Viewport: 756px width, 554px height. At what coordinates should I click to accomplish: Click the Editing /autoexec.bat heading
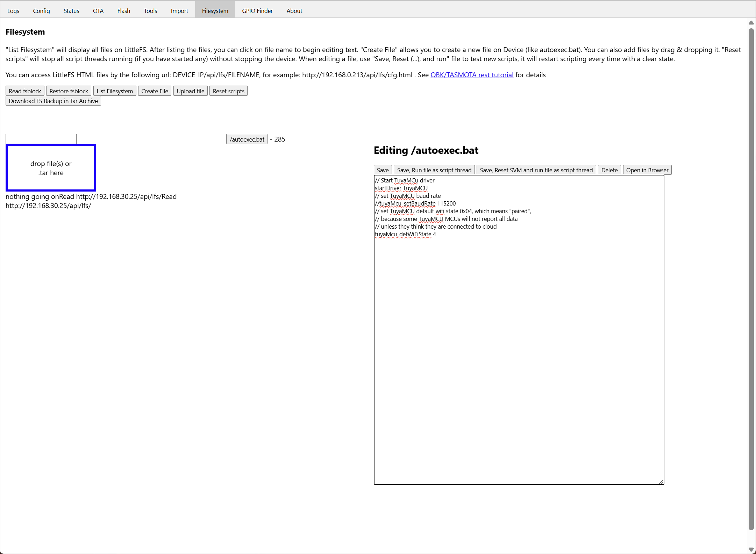(426, 150)
